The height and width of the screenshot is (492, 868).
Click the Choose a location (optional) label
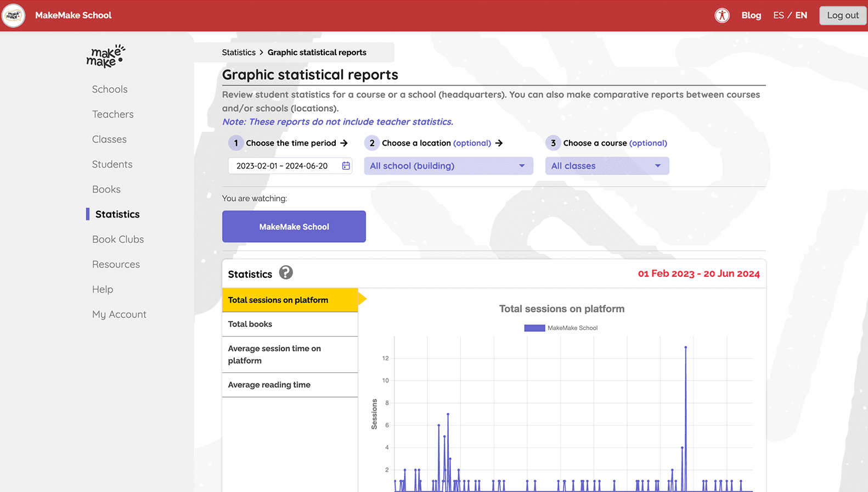point(436,143)
